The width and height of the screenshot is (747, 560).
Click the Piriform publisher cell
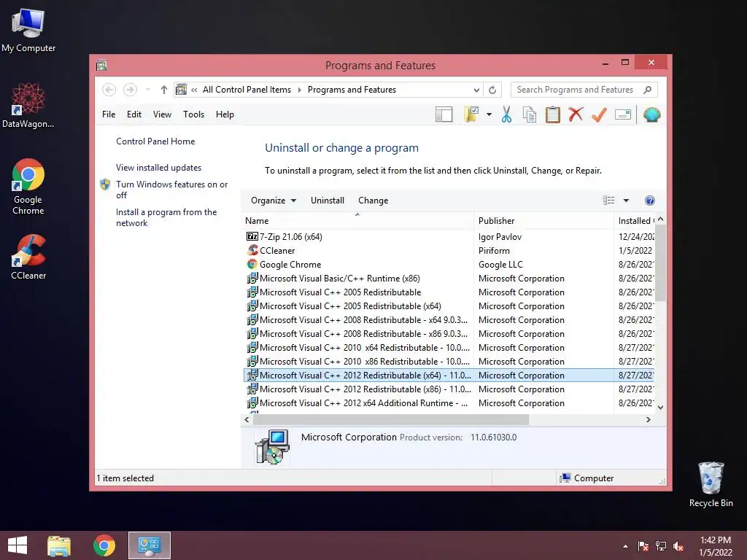click(x=494, y=251)
